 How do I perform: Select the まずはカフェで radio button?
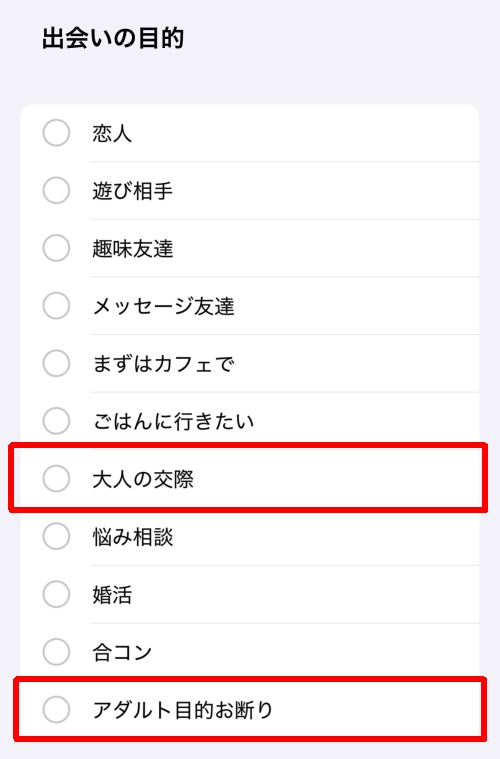tap(56, 363)
